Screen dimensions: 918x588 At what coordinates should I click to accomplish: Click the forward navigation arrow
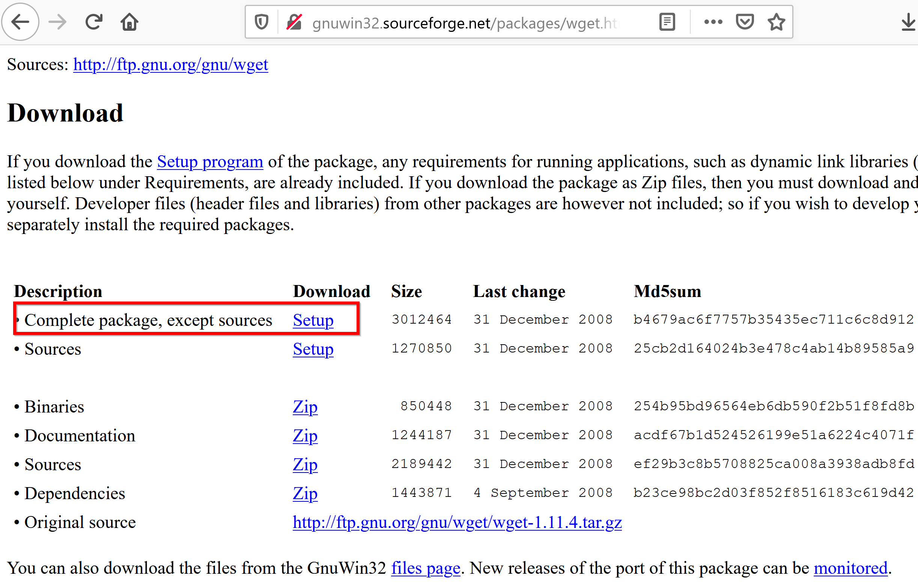coord(58,22)
